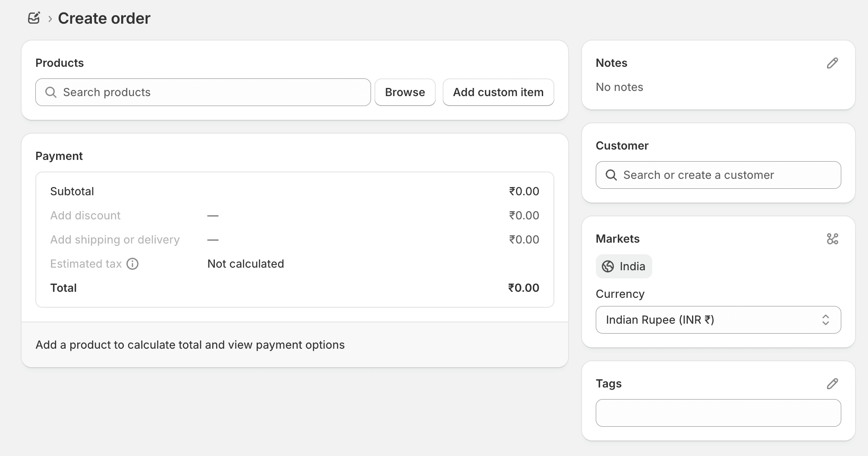Click the discount ₹0.00 amount
This screenshot has width=868, height=456.
pos(524,216)
